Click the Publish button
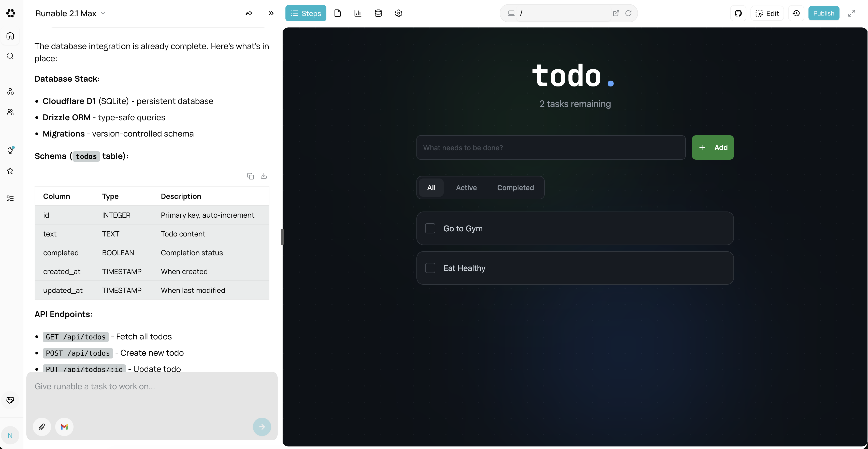This screenshot has height=449, width=868. point(823,13)
